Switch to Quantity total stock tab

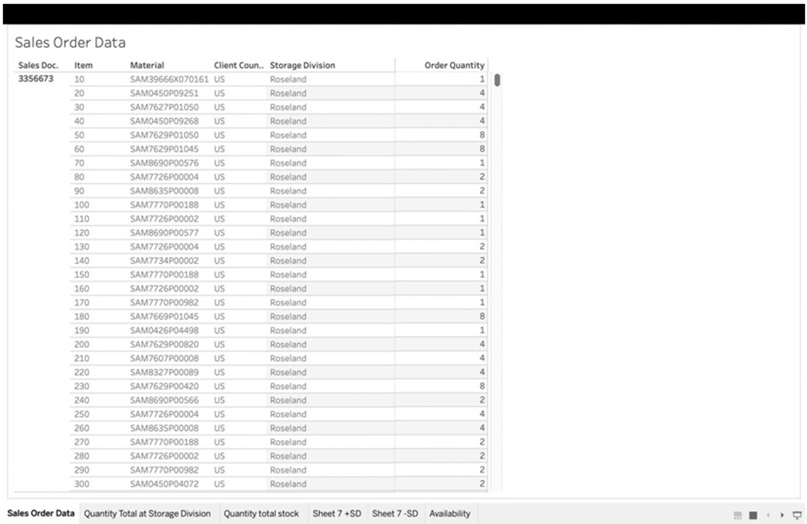click(261, 514)
